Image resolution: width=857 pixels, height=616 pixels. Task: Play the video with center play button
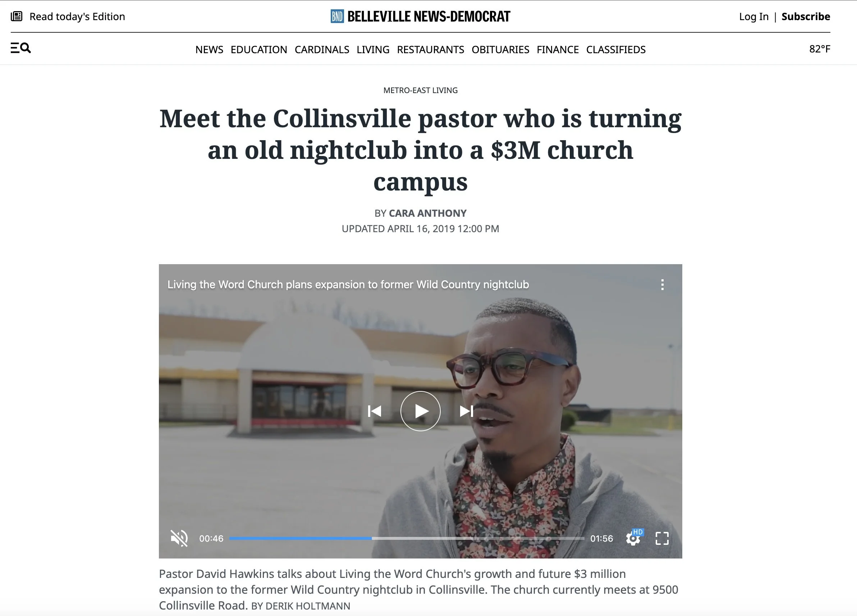click(x=420, y=411)
